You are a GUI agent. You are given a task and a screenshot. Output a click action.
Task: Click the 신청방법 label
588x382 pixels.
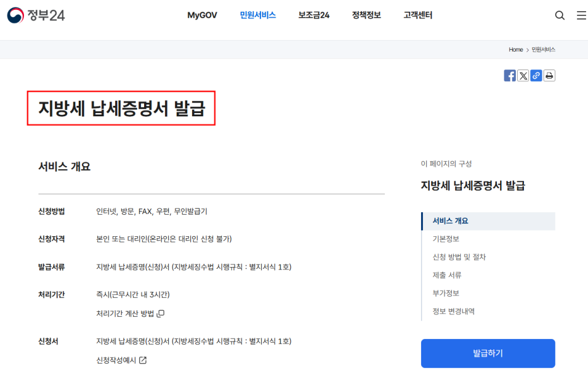tap(51, 211)
